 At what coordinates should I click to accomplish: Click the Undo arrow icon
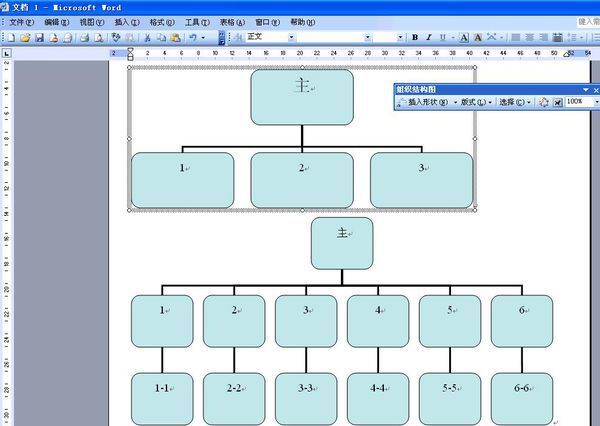tap(193, 37)
